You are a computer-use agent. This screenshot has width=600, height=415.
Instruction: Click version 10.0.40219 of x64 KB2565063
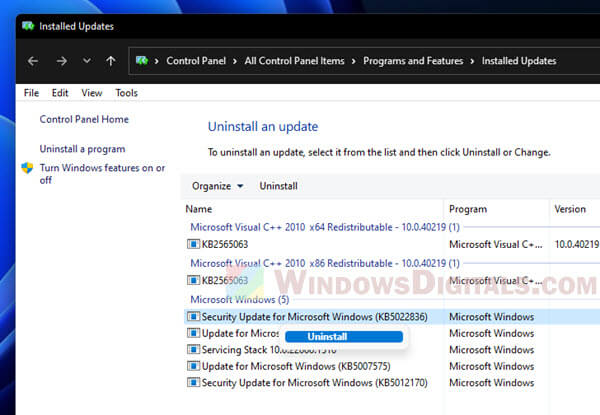pos(577,244)
